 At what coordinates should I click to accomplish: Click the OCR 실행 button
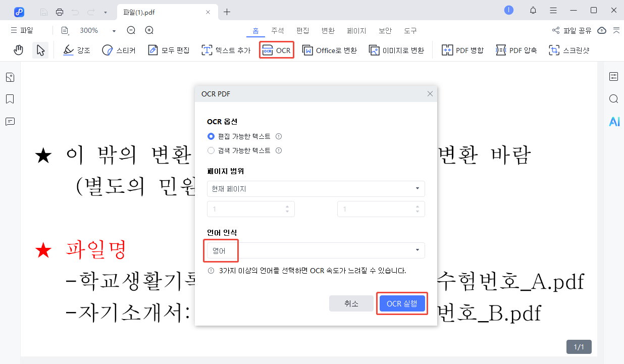pos(402,303)
